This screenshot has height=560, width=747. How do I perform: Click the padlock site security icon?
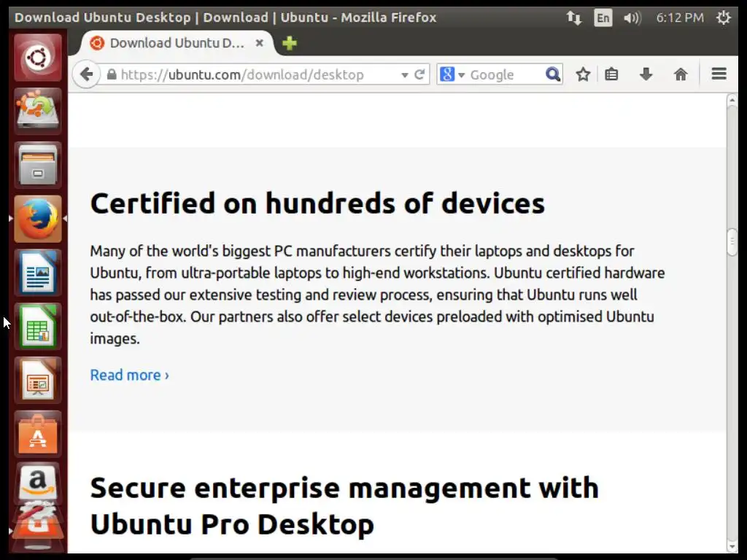pos(112,74)
